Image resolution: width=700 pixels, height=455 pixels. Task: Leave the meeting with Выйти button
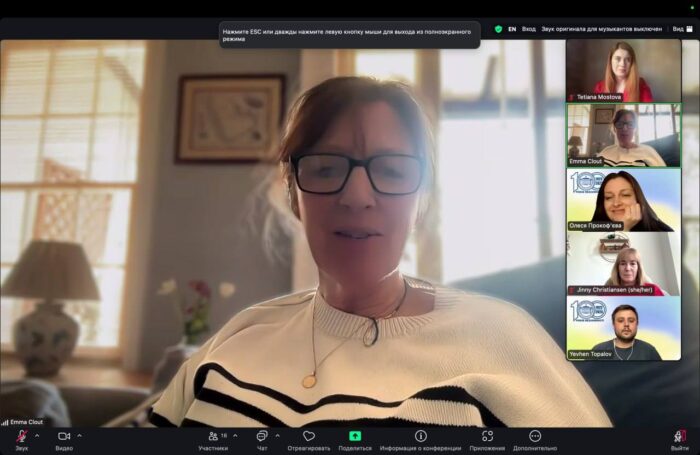click(x=679, y=439)
